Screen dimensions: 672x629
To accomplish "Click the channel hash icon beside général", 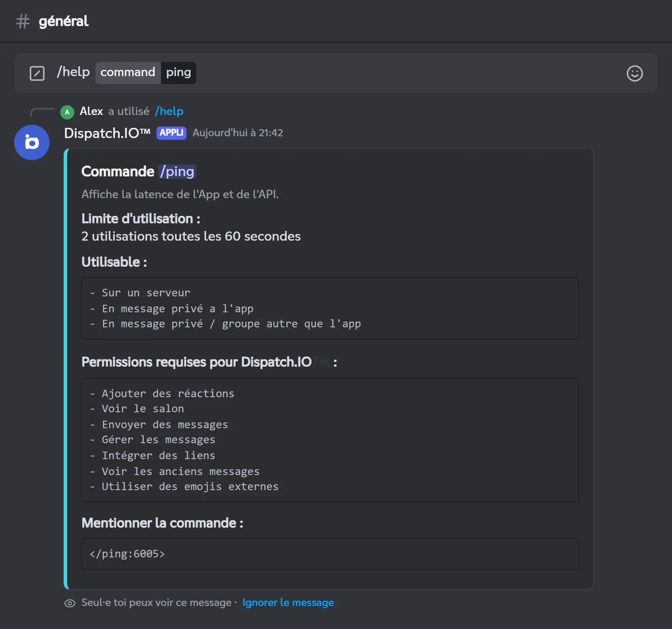I will [23, 21].
